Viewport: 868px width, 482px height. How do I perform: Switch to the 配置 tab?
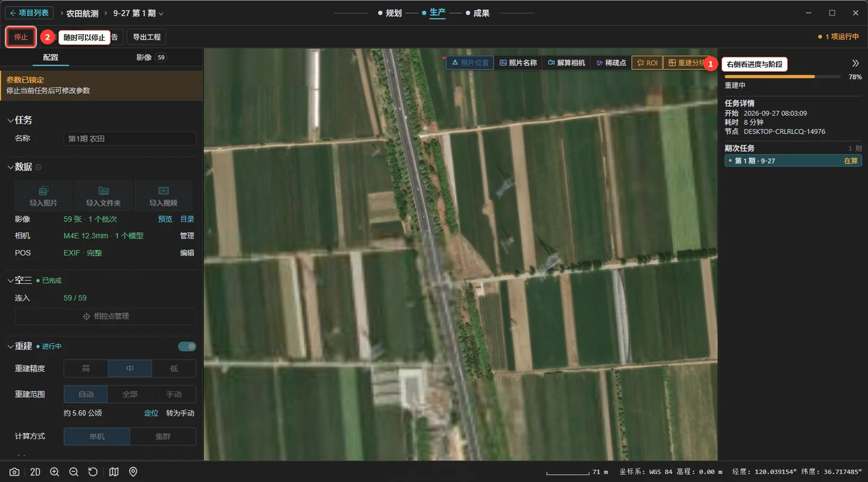point(51,57)
